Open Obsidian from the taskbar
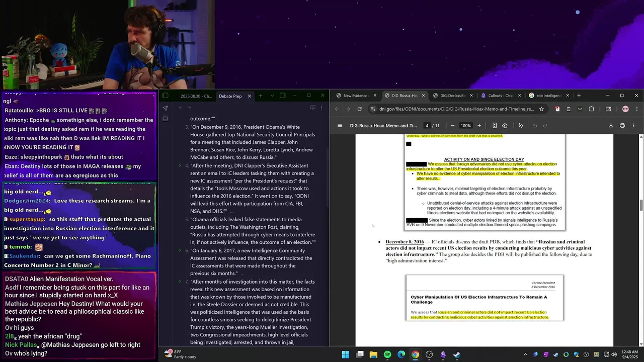This screenshot has width=644, height=362. pos(443,354)
